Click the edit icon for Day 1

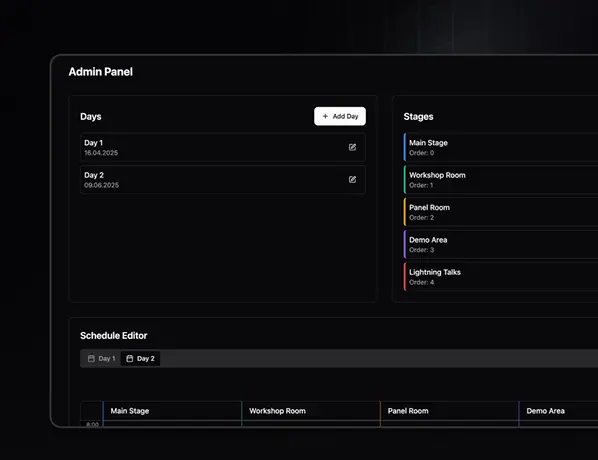pos(352,147)
